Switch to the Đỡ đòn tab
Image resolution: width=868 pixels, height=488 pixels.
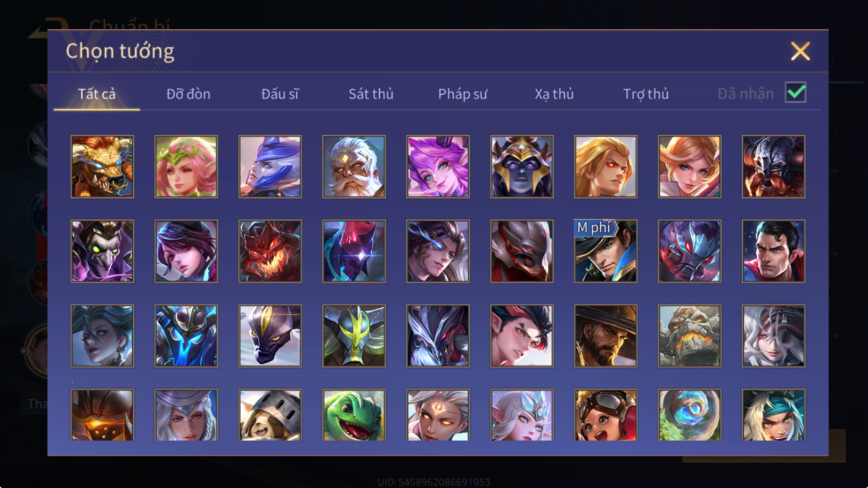pyautogui.click(x=188, y=94)
